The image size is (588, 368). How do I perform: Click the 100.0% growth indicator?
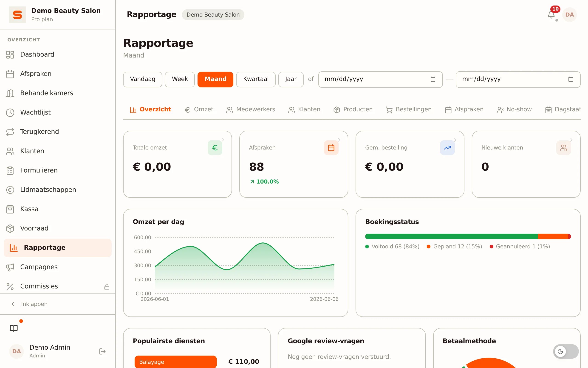pyautogui.click(x=264, y=181)
